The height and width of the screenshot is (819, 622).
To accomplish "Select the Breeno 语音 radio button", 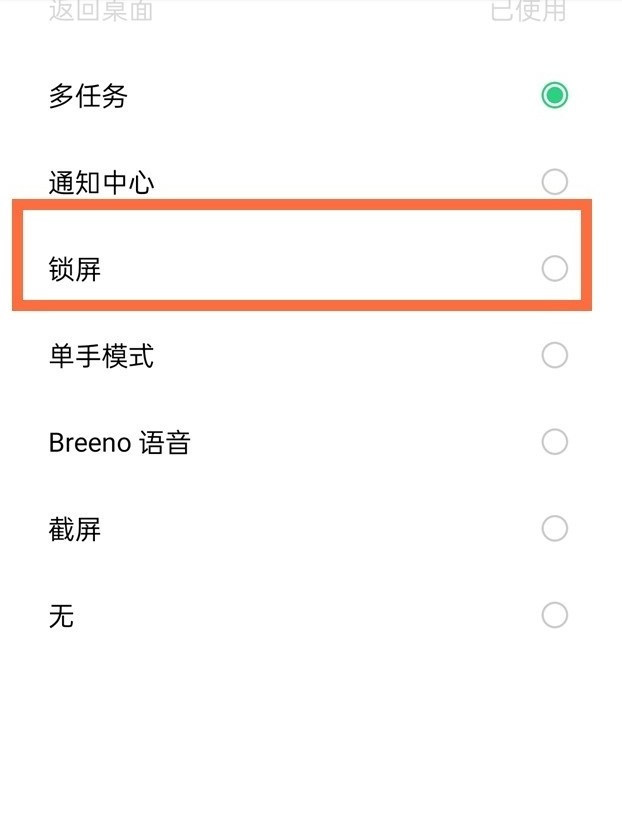I will 554,442.
